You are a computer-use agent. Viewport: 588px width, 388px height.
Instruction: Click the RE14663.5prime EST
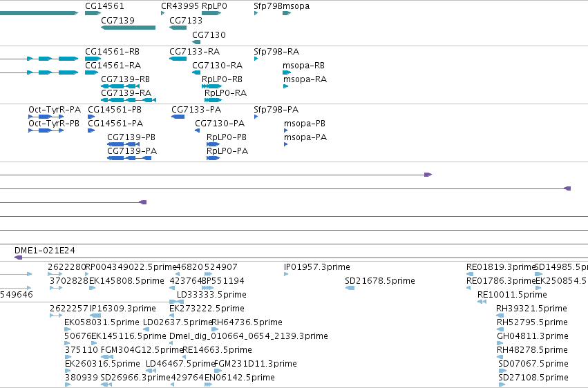coord(184,357)
